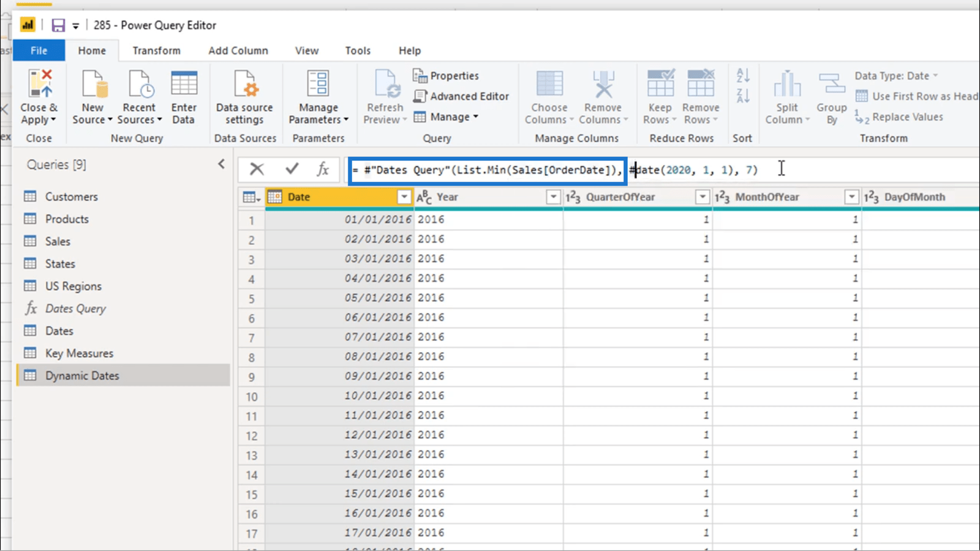Open the QuarterOfYear column filter dropdown
Image resolution: width=980 pixels, height=551 pixels.
pyautogui.click(x=703, y=197)
